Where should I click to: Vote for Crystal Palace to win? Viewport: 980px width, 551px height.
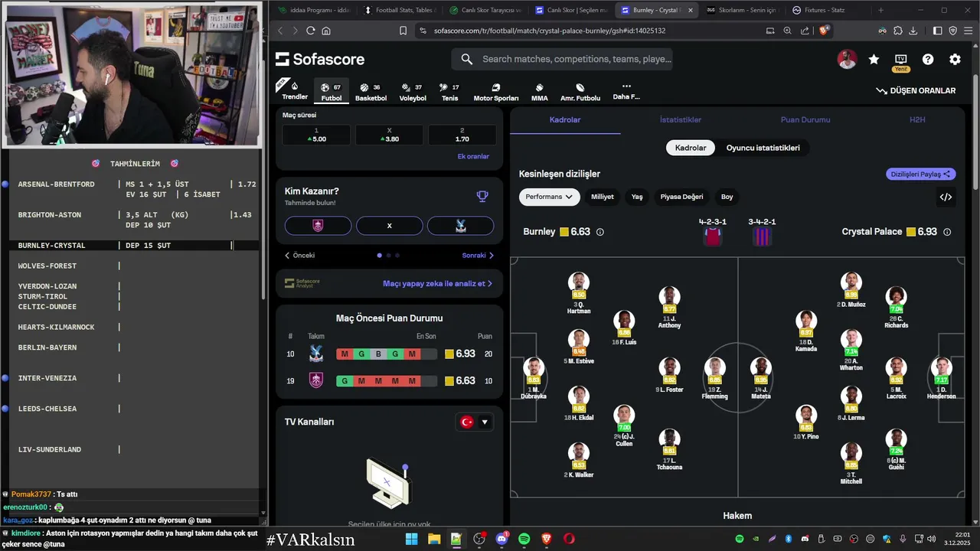460,226
